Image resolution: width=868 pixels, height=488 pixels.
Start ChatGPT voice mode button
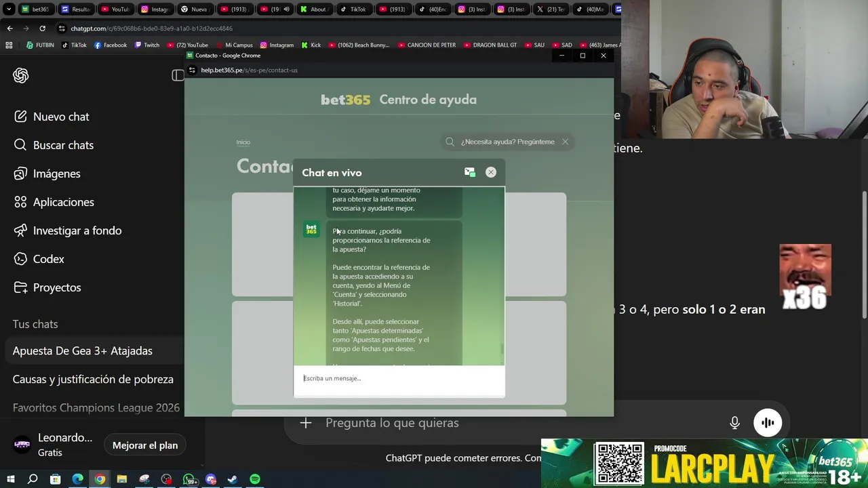coord(768,423)
